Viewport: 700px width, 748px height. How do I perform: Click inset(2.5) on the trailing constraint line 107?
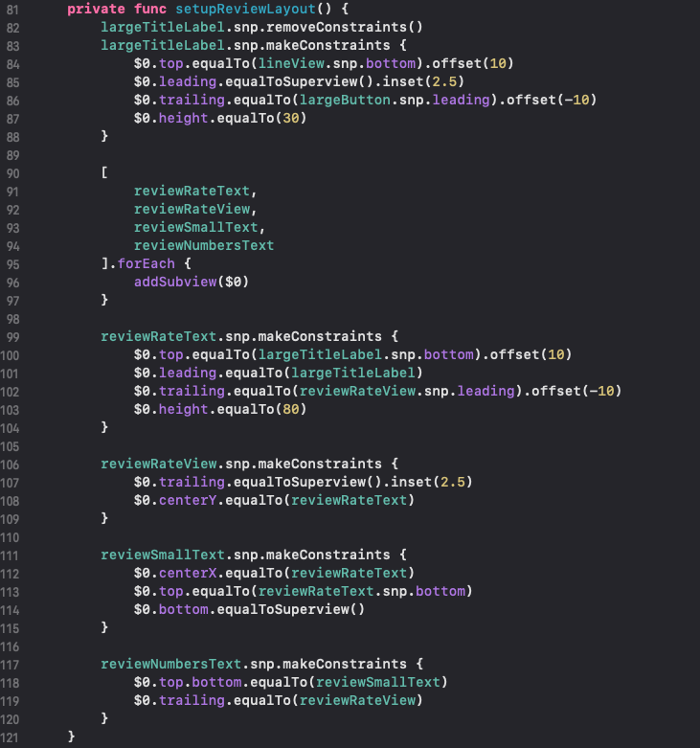pos(432,482)
